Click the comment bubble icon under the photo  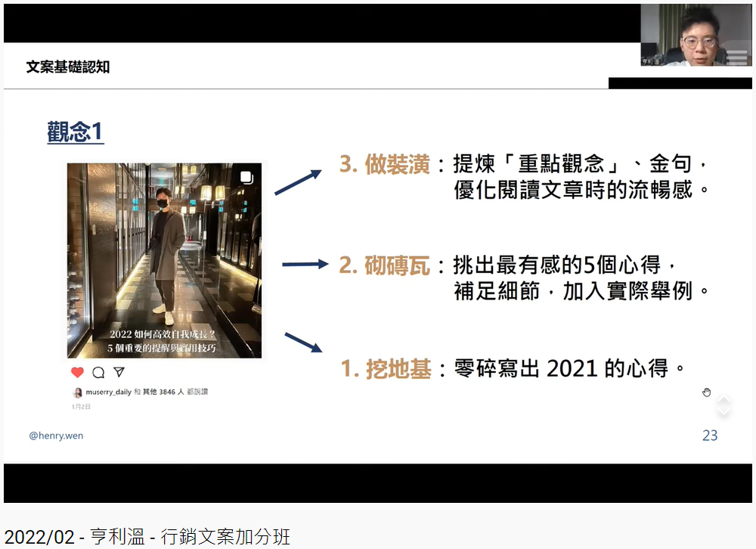coord(98,372)
